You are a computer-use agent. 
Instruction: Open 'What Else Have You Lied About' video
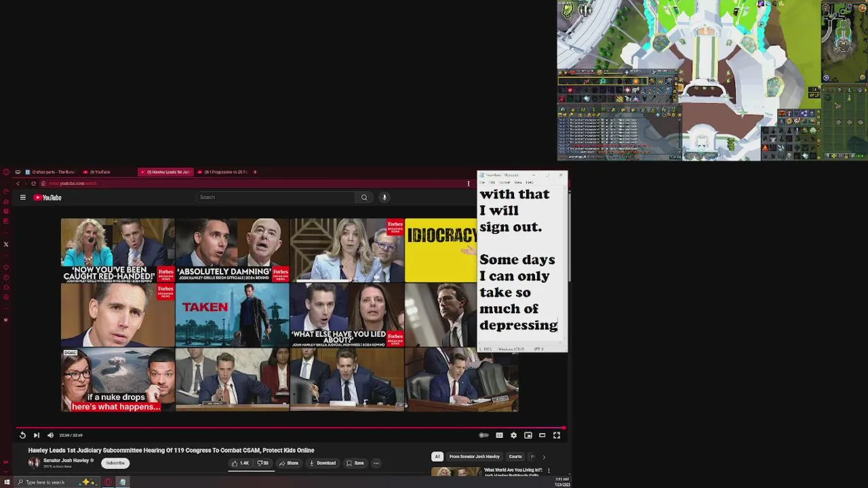[347, 315]
